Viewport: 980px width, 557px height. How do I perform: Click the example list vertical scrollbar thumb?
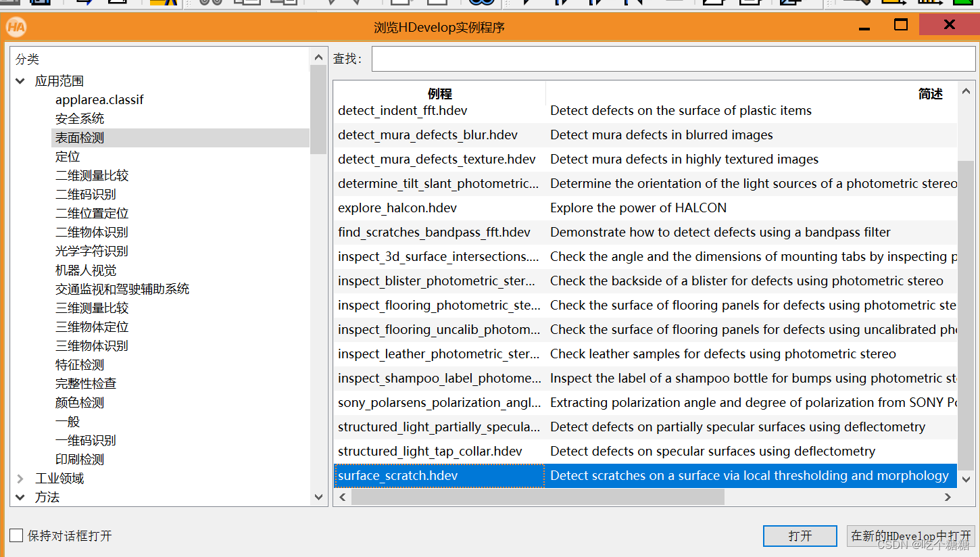[965, 315]
